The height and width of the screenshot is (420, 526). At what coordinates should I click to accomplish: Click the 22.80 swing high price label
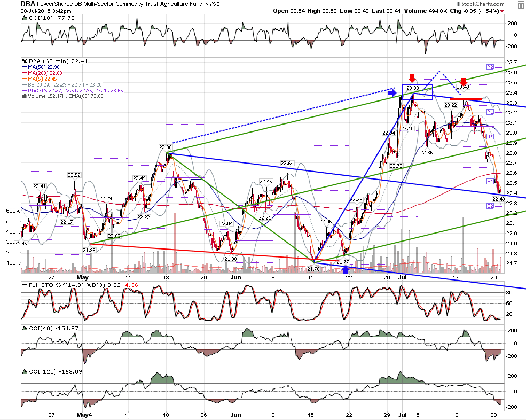click(166, 147)
